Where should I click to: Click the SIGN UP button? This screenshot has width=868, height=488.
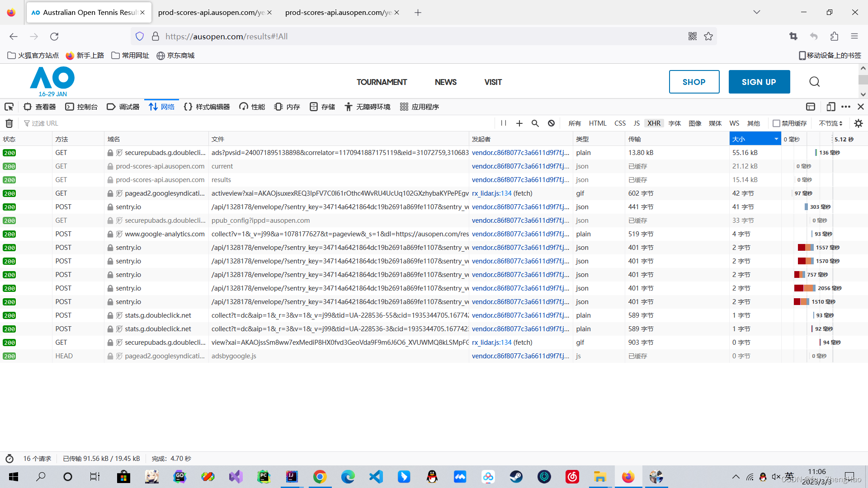coord(759,82)
